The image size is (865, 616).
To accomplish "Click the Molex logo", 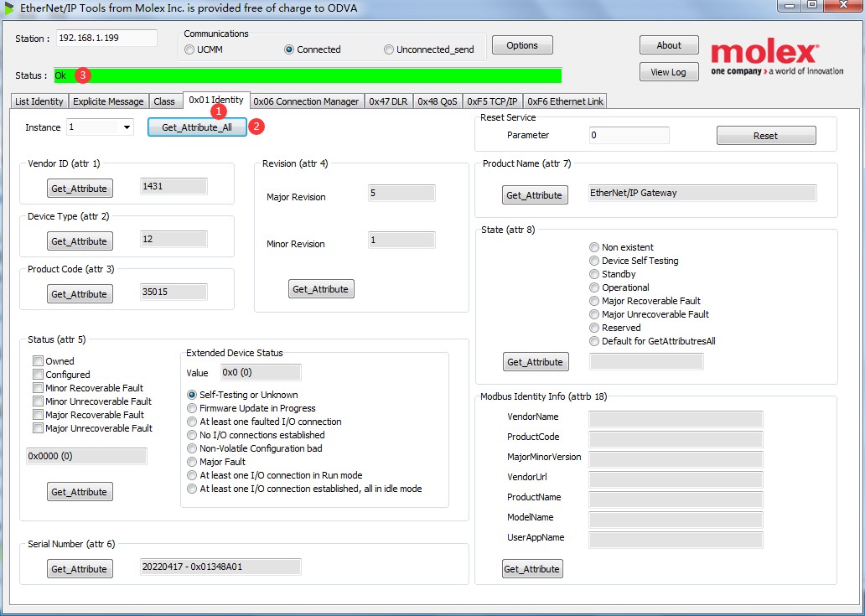I will click(777, 58).
